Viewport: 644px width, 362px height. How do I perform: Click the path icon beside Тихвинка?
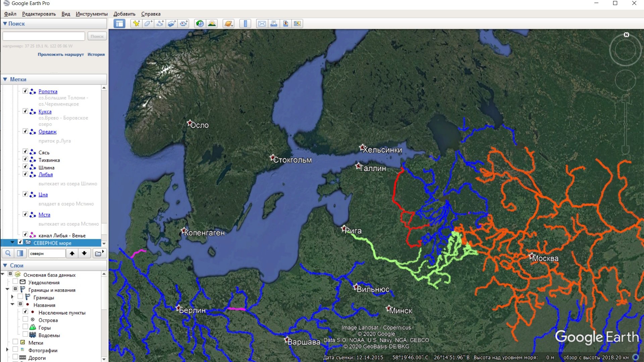[33, 160]
